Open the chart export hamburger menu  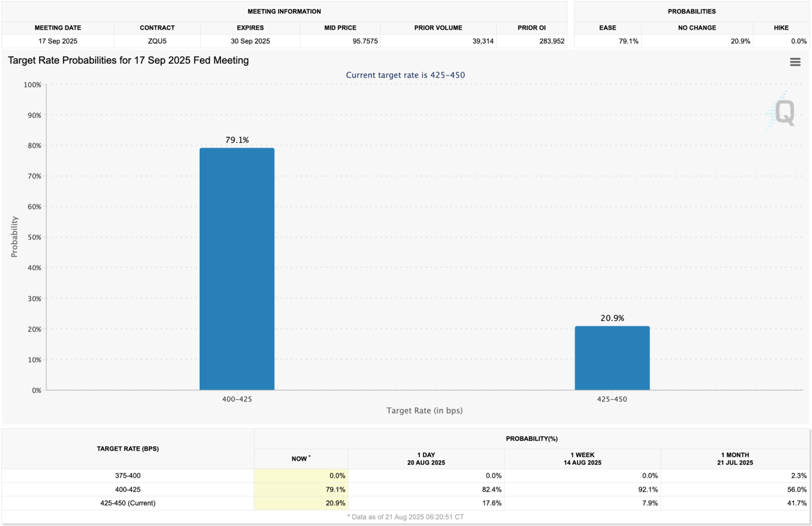(x=795, y=61)
